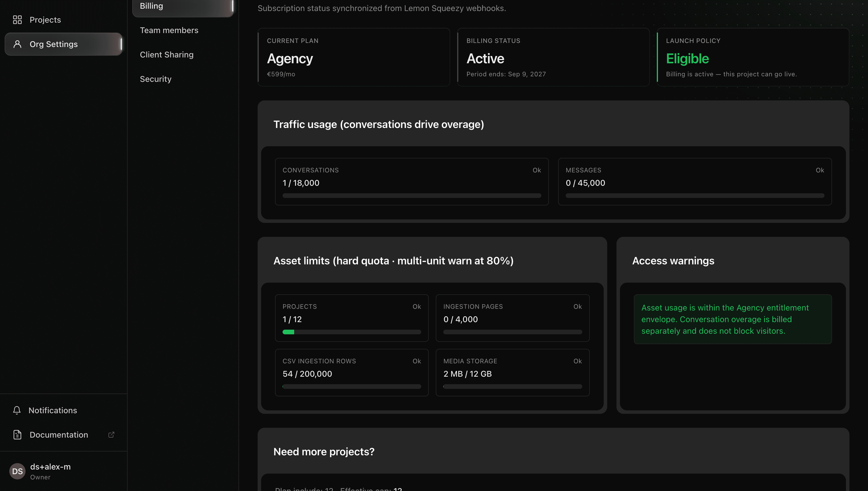Click the 0 / 45,000 messages value
Viewport: 868px width, 491px height.
click(585, 183)
